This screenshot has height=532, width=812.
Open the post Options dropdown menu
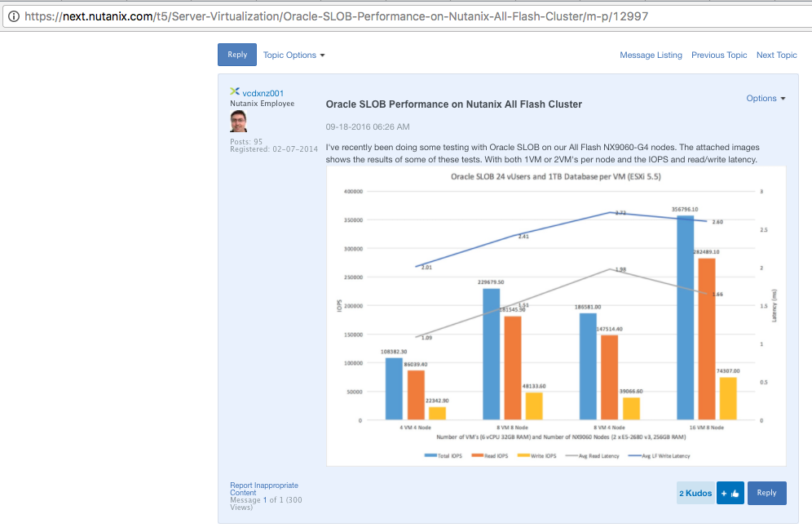(766, 99)
